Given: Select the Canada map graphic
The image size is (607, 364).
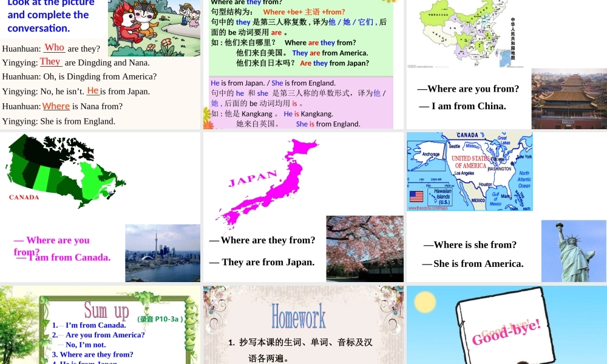Looking at the screenshot, I should coord(64,173).
